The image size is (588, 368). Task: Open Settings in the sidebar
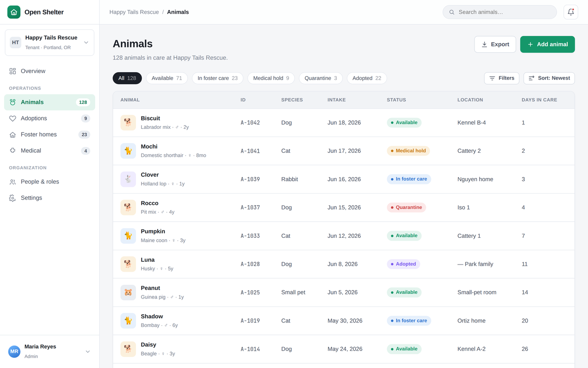click(50, 198)
